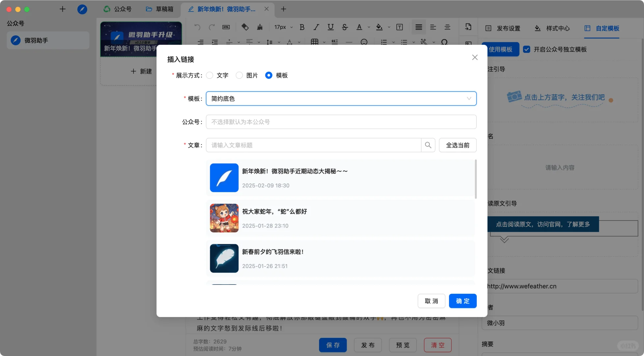Uncheck 开启公众号独立模板
This screenshot has height=356, width=644.
527,49
